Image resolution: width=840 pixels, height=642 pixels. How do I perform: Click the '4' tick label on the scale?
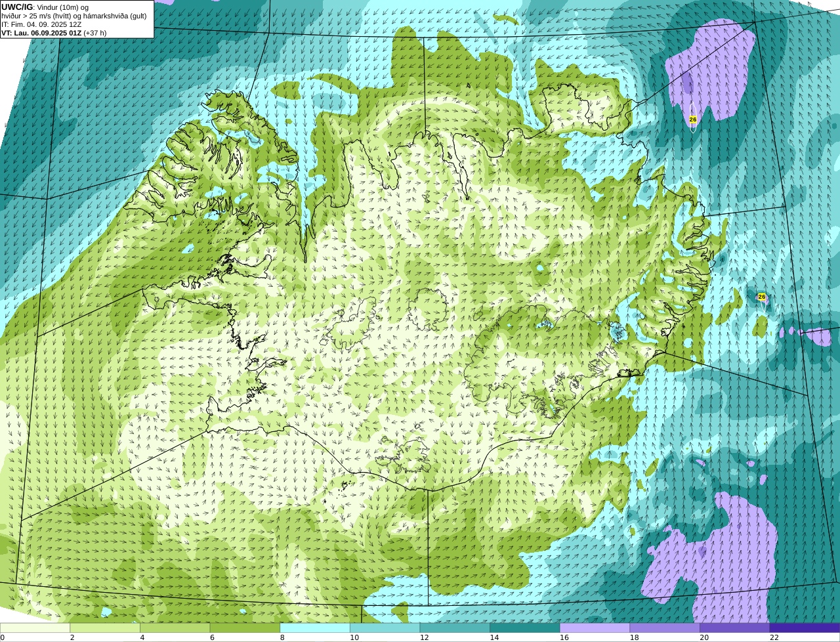point(142,637)
